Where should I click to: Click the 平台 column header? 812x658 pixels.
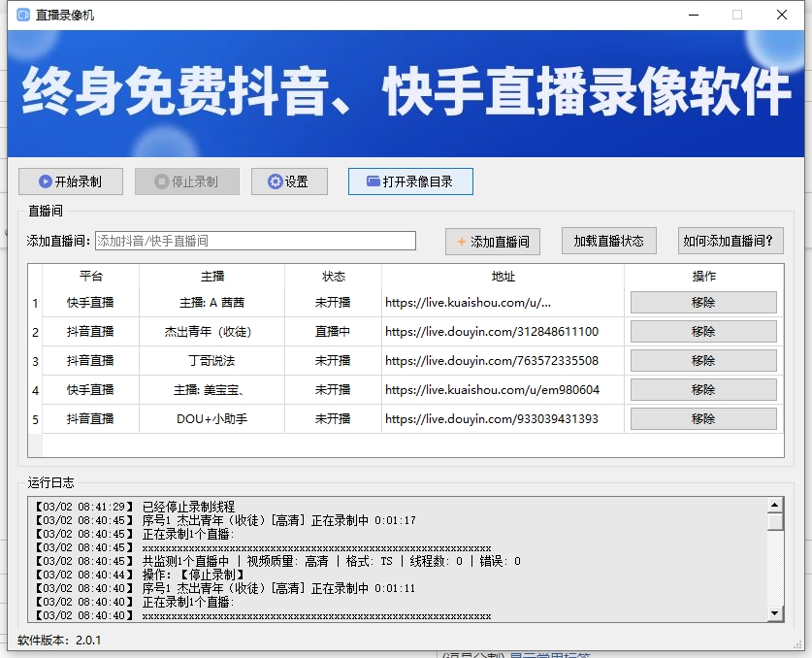[x=90, y=277]
